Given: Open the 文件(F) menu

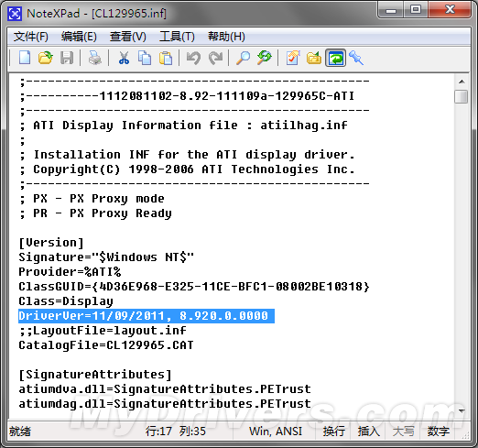Looking at the screenshot, I should point(31,37).
